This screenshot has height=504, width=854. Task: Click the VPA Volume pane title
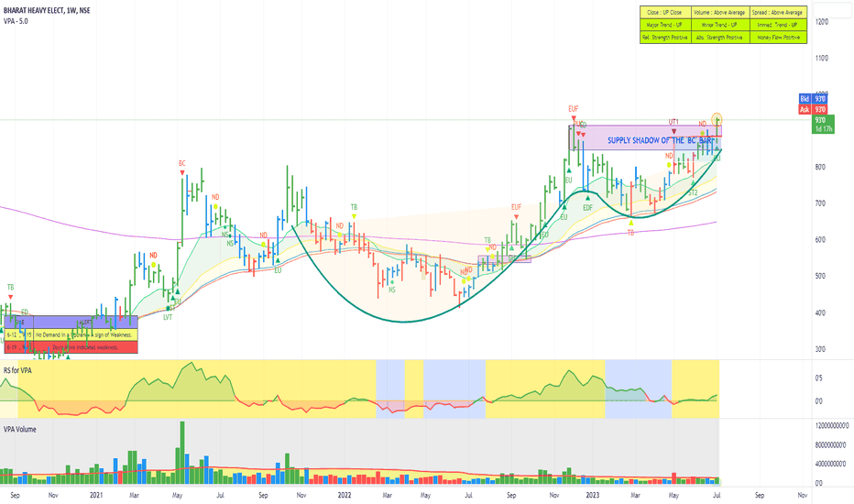[19, 430]
